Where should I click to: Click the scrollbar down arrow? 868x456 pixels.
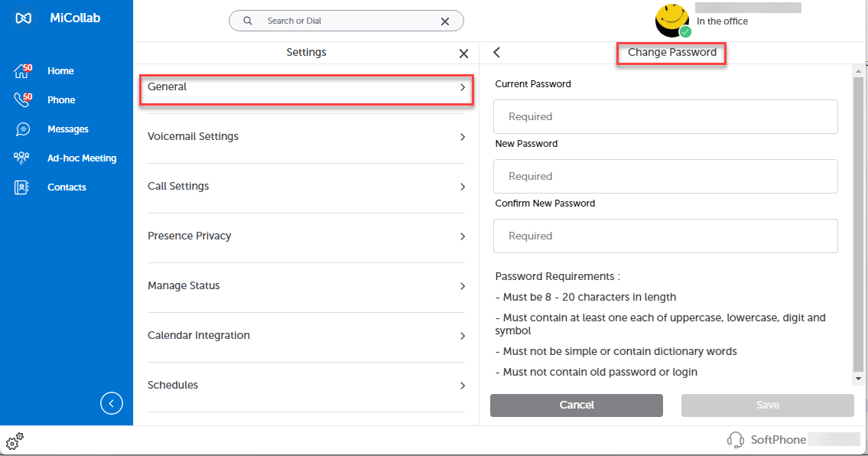[859, 379]
